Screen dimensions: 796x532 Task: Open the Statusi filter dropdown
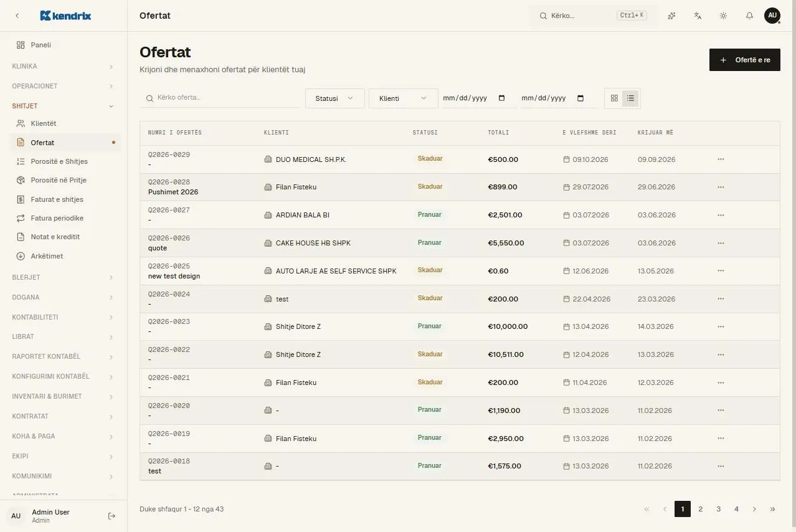tap(334, 98)
